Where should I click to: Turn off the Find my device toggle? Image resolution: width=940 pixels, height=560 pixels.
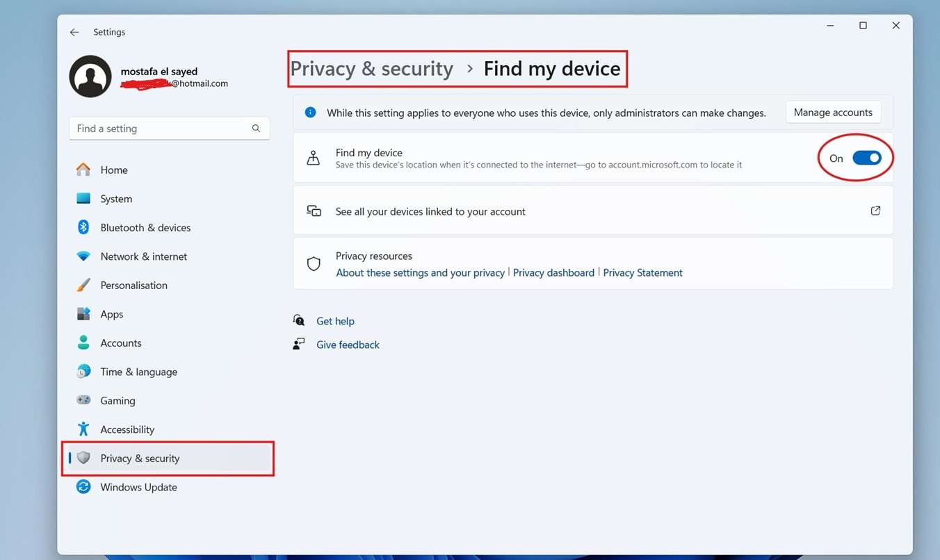(867, 158)
